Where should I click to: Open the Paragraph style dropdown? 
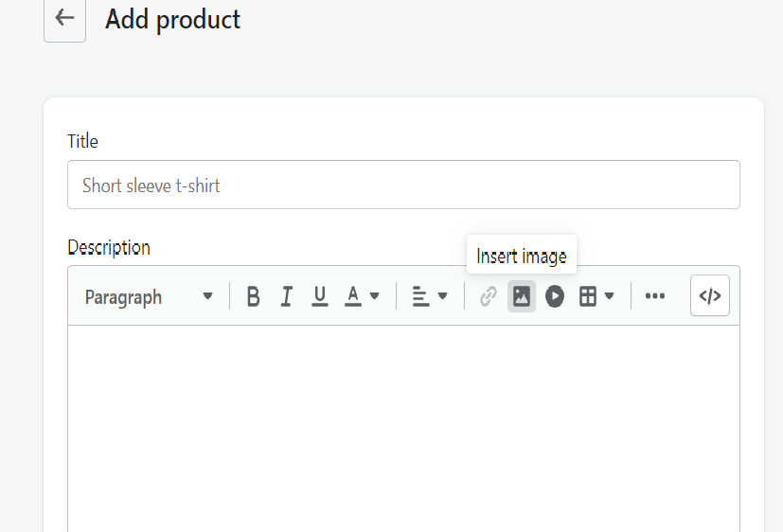click(x=149, y=297)
